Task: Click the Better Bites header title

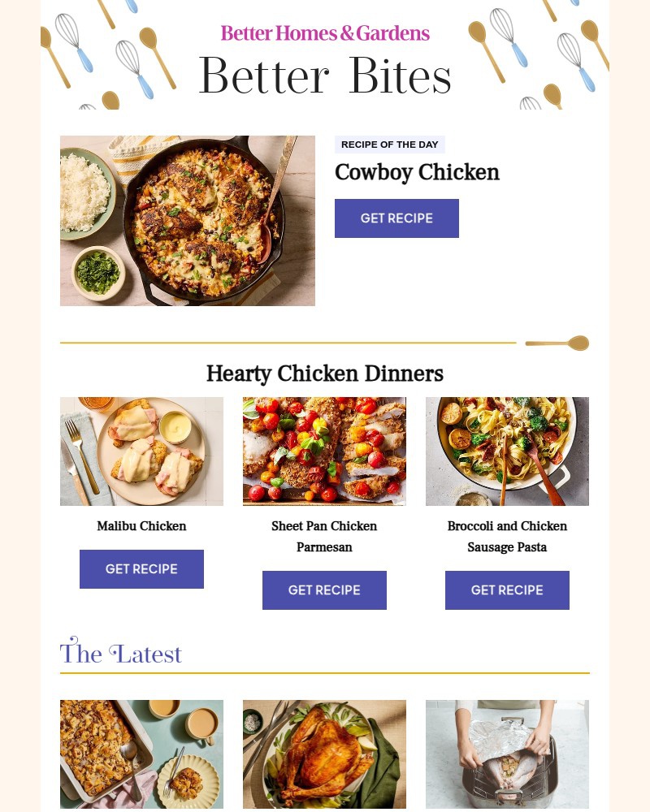Action: point(325,76)
